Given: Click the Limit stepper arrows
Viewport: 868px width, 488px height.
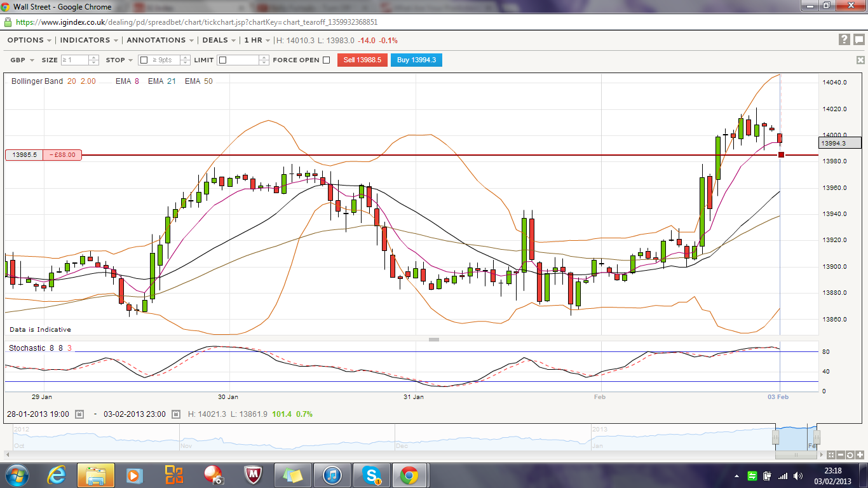Looking at the screenshot, I should point(264,60).
